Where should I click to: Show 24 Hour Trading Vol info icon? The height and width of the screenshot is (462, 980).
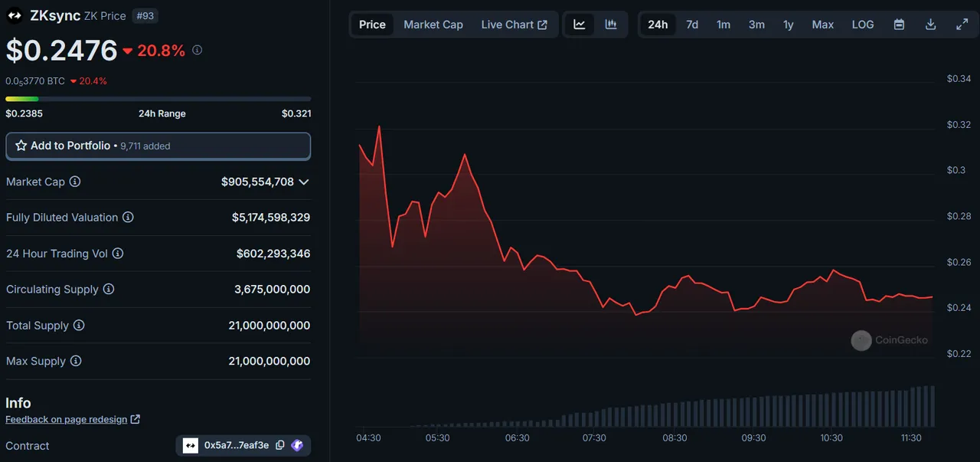tap(118, 254)
